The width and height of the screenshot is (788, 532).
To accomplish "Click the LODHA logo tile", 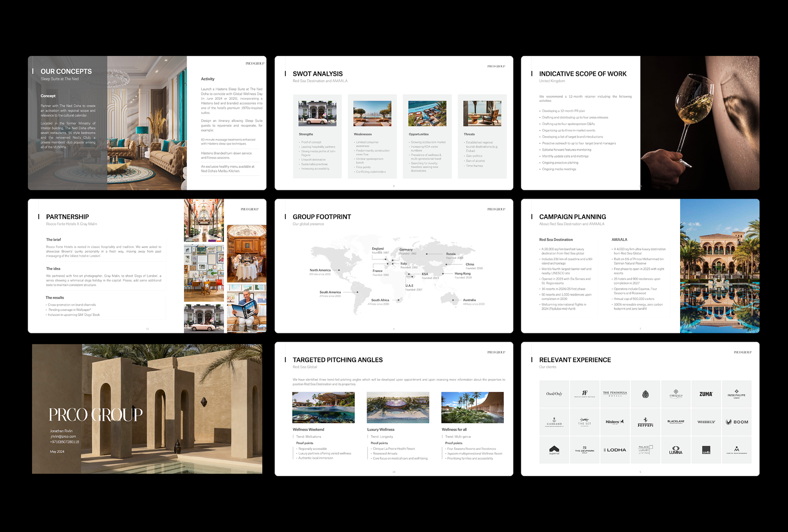I will (x=615, y=450).
